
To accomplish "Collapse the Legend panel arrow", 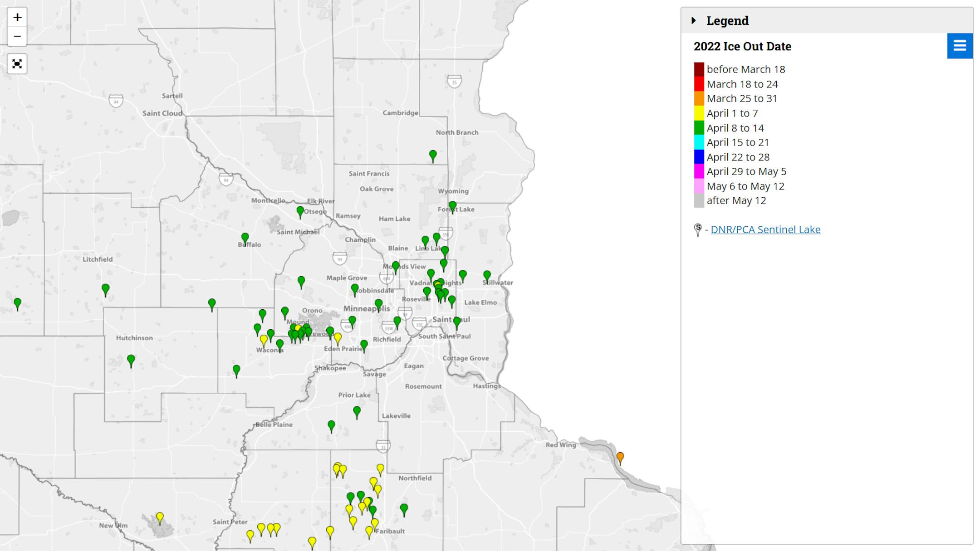I will tap(693, 20).
